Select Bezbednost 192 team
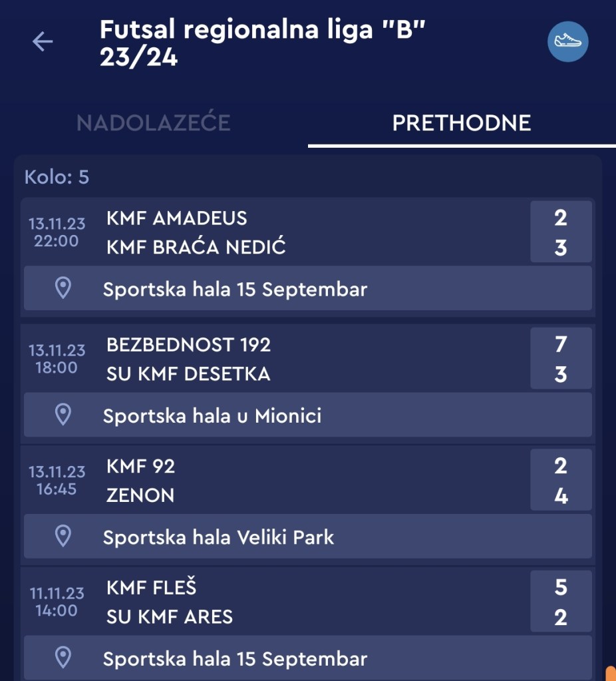 (188, 344)
